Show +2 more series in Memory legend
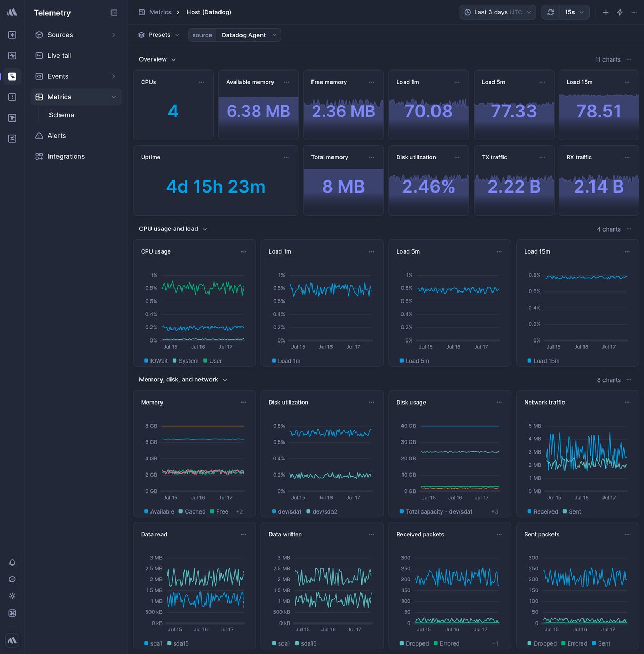Image resolution: width=644 pixels, height=654 pixels. click(239, 512)
